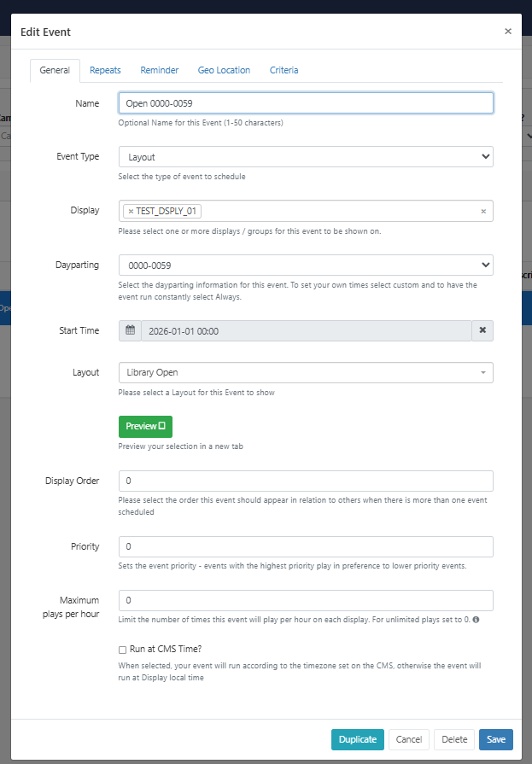The height and width of the screenshot is (764, 532).
Task: Open the Layout dropdown showing Library Open
Action: tap(306, 372)
